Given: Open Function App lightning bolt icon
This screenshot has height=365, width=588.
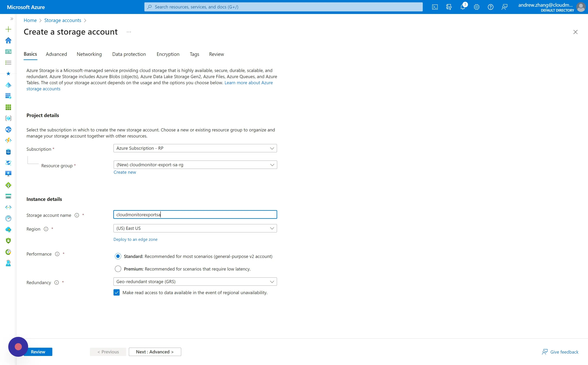Looking at the screenshot, I should 8,140.
